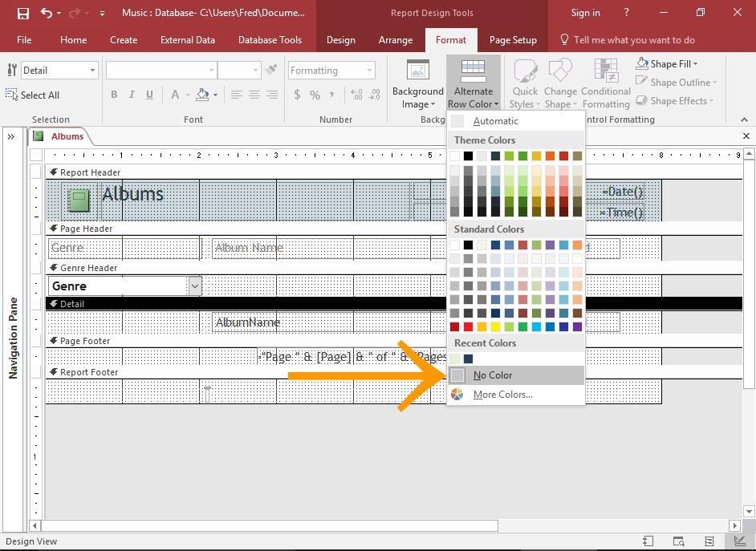Open More Colors option
The width and height of the screenshot is (756, 551).
502,395
